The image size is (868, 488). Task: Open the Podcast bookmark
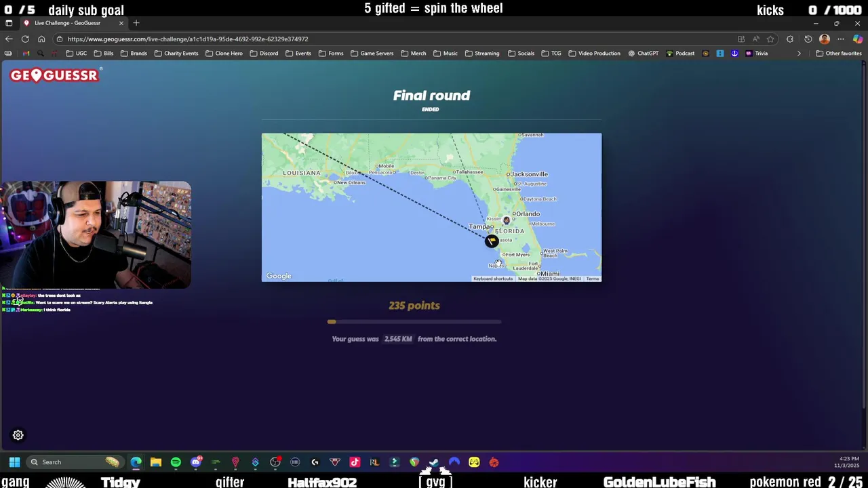point(680,54)
